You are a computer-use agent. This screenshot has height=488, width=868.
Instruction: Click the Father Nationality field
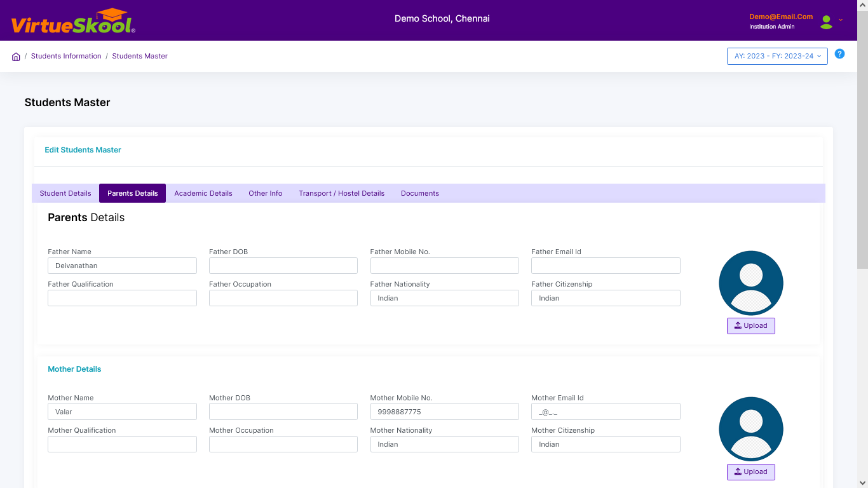(x=445, y=298)
